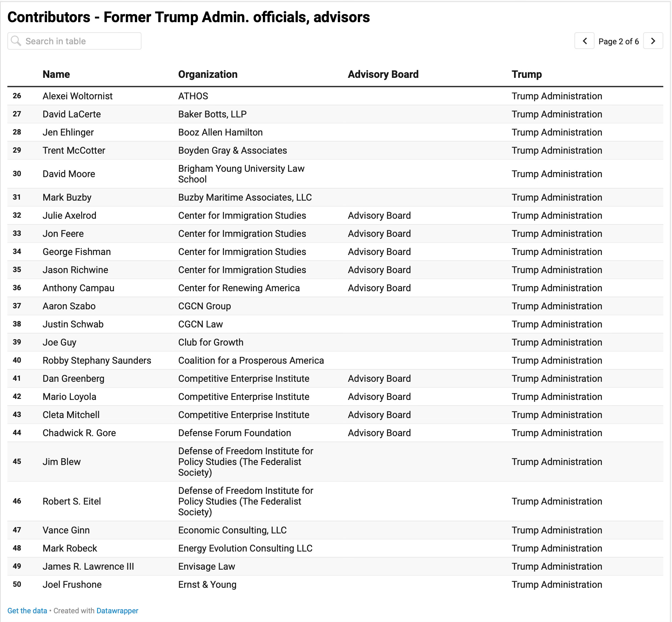
Task: Select the name Chadwick R. Gore
Action: click(x=79, y=433)
